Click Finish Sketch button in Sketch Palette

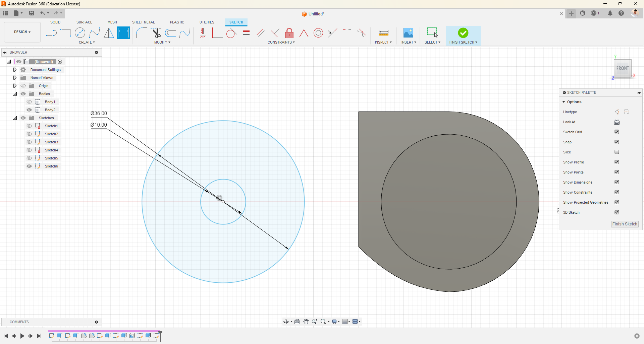click(x=625, y=224)
